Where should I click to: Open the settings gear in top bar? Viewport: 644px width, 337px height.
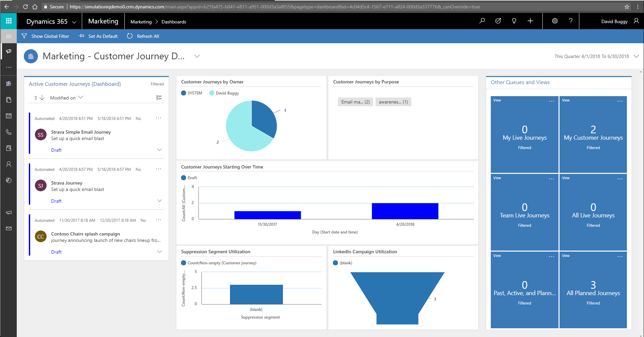555,21
